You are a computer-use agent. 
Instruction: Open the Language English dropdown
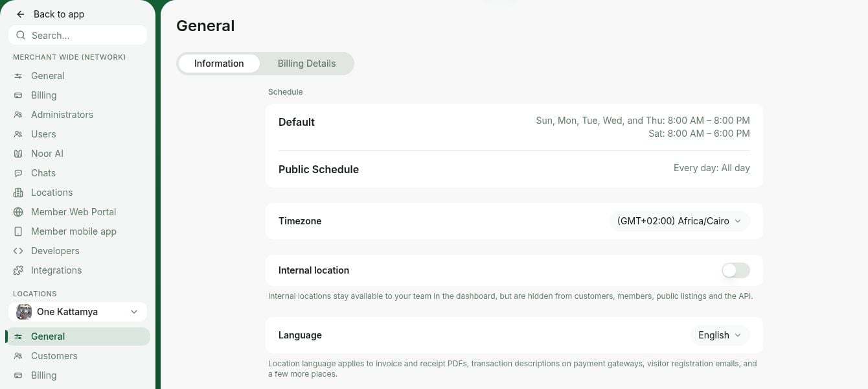click(720, 335)
